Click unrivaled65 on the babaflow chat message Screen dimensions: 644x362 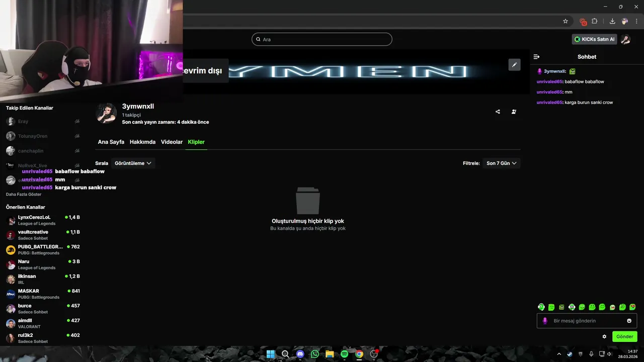(x=549, y=81)
